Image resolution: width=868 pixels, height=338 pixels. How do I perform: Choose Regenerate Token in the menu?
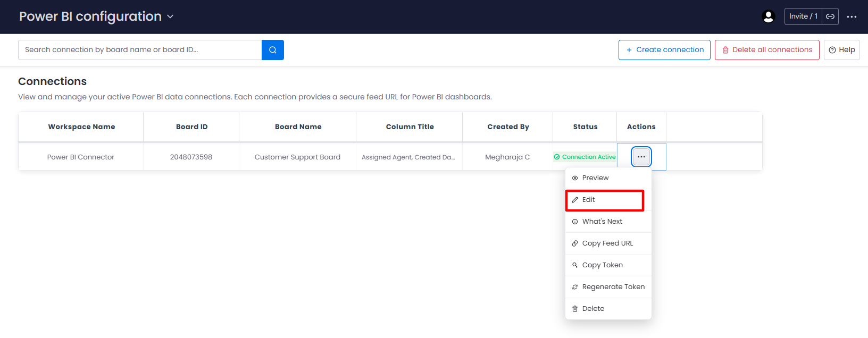tap(608, 287)
